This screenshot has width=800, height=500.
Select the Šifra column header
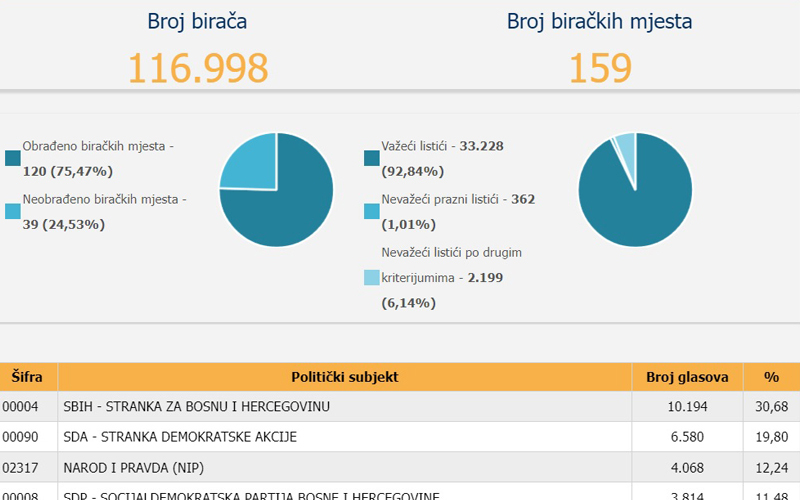(x=29, y=377)
